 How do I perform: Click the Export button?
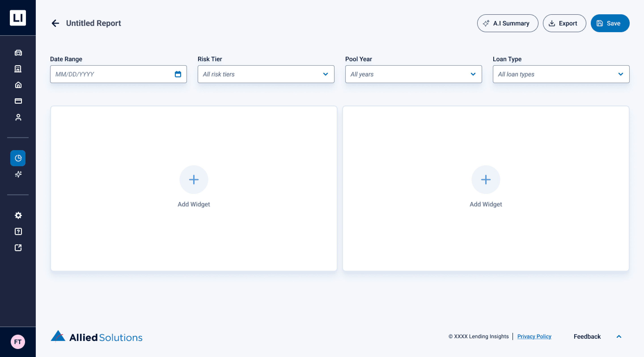(x=564, y=23)
